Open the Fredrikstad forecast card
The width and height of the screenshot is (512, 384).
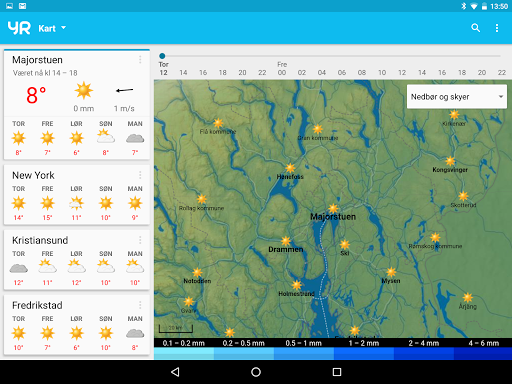click(x=77, y=325)
